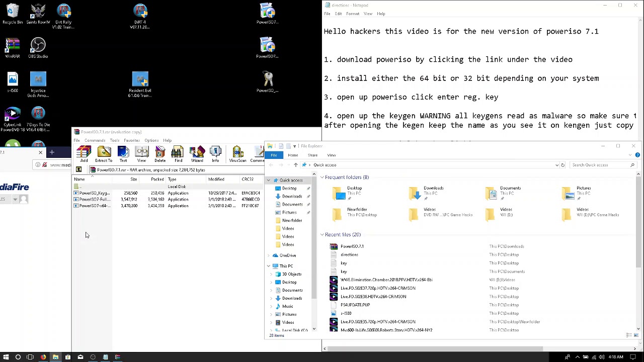Click Extract To icon in WinRAR
The image size is (644, 362).
tap(104, 154)
